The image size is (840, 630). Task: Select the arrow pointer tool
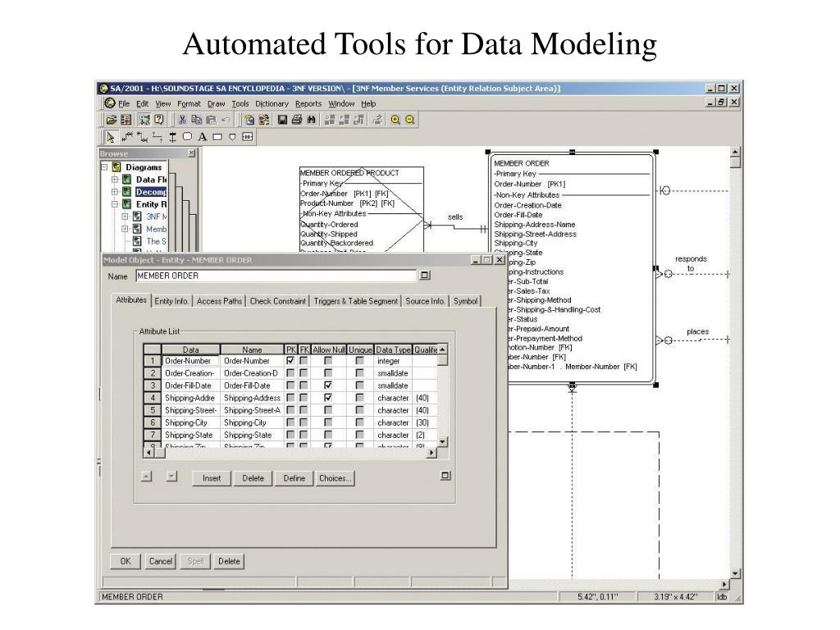click(112, 137)
